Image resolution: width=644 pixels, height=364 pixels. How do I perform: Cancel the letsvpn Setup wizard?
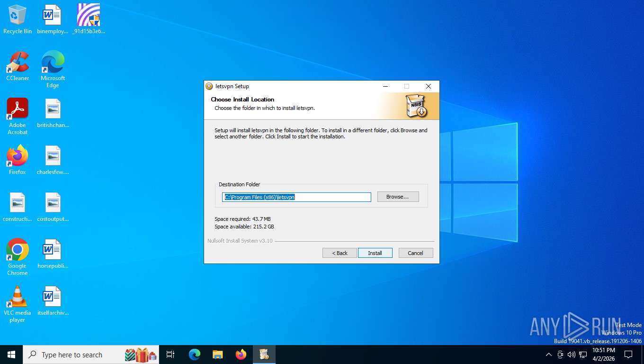[x=416, y=253]
